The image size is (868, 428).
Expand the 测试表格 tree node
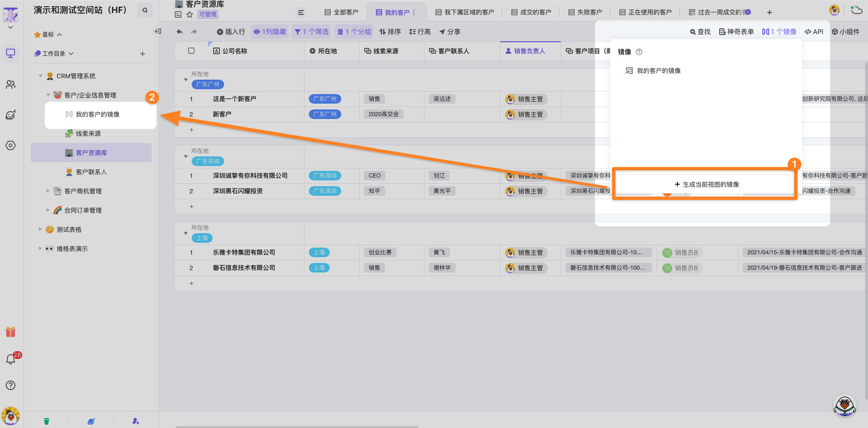point(40,229)
